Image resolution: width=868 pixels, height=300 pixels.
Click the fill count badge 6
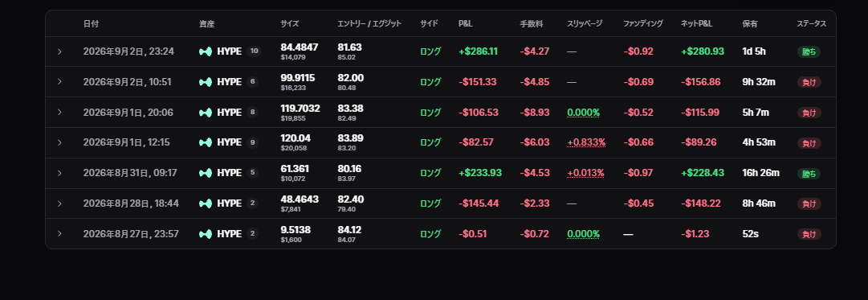[x=252, y=82]
